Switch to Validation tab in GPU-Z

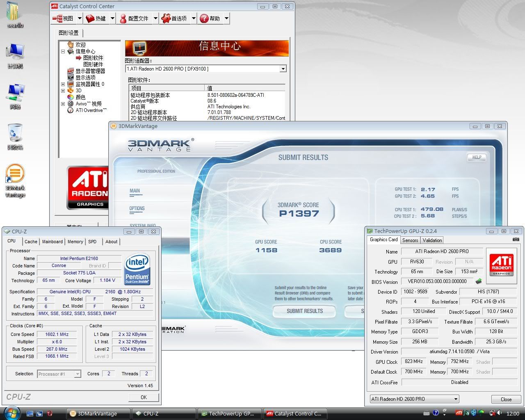[x=432, y=240]
